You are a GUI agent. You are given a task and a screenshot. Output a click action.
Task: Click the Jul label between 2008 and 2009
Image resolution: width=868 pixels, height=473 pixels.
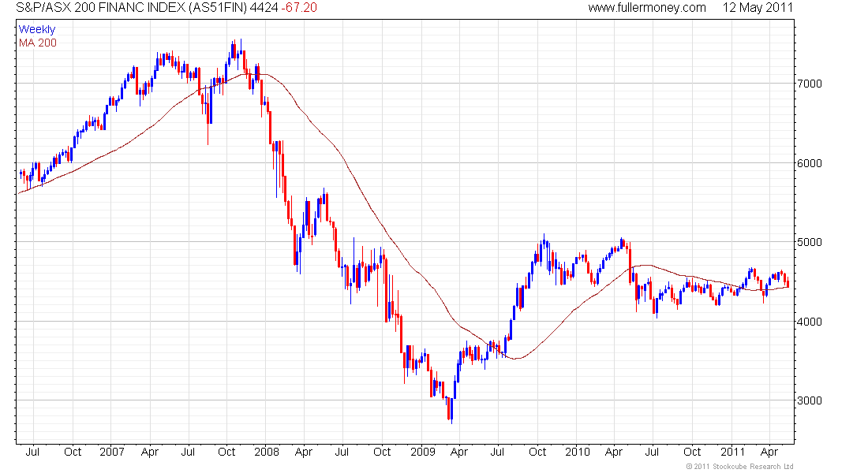[342, 452]
